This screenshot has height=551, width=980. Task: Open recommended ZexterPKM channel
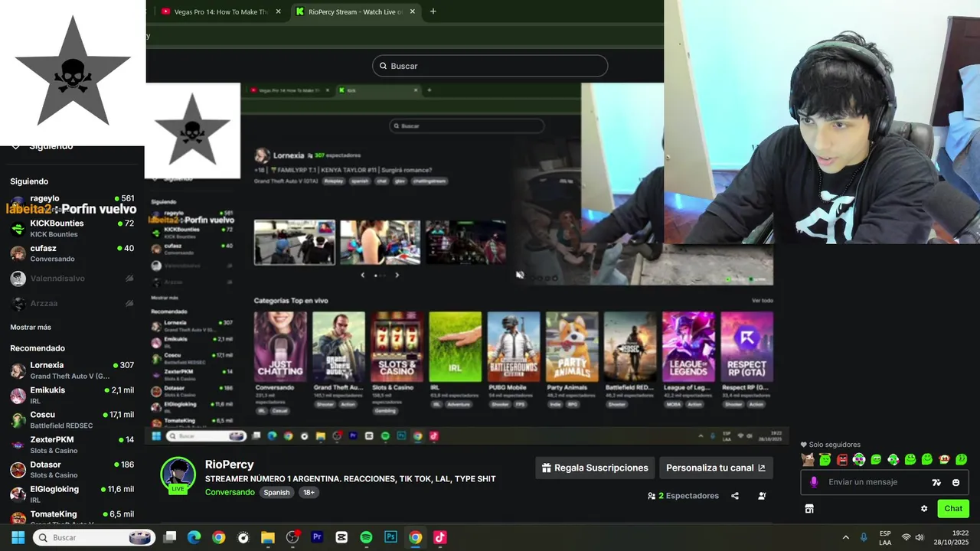pyautogui.click(x=72, y=445)
